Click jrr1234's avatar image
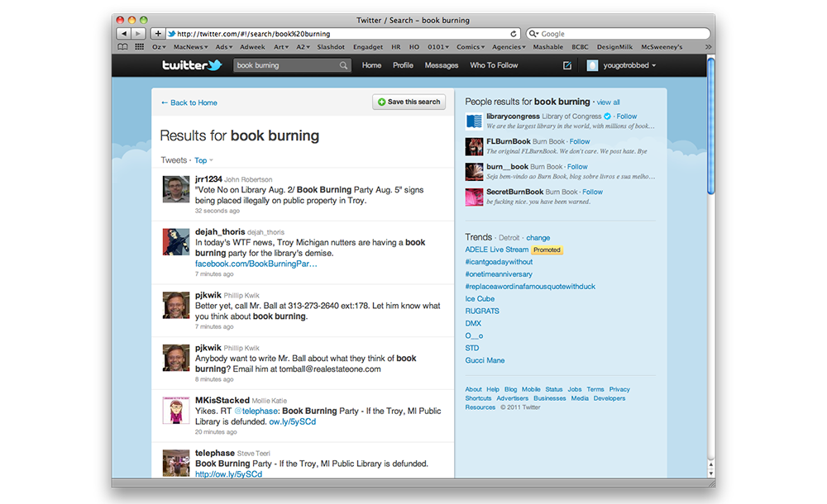 coord(175,188)
